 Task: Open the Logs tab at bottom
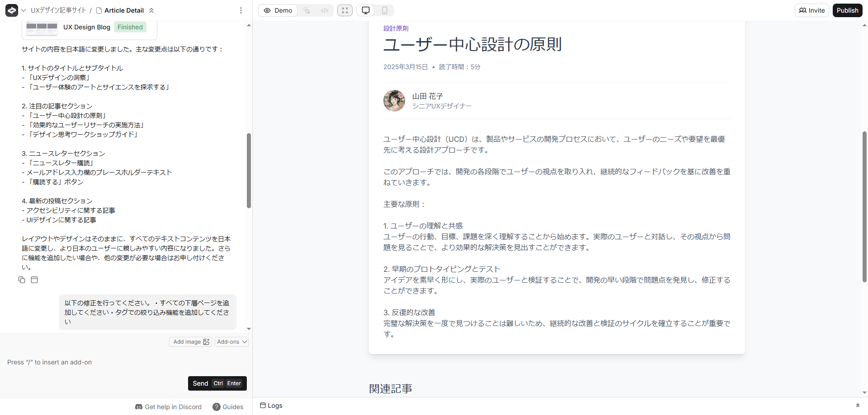pyautogui.click(x=271, y=406)
